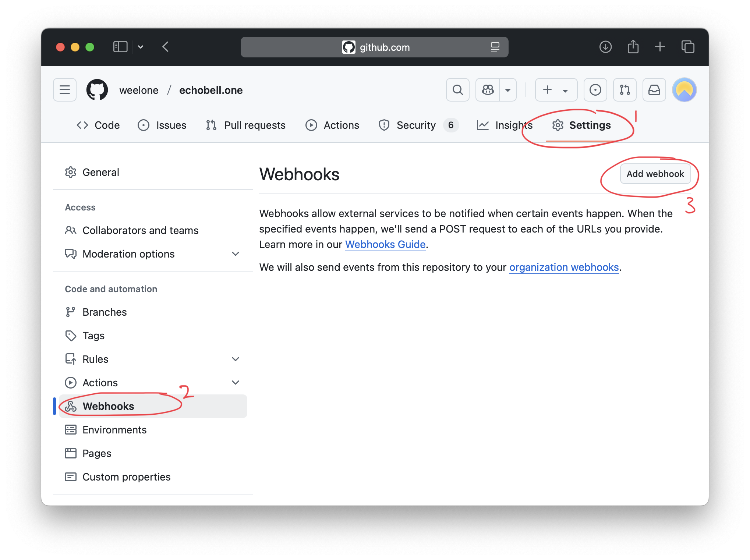Expand the Moderation options chevron
The height and width of the screenshot is (560, 750).
[236, 254]
